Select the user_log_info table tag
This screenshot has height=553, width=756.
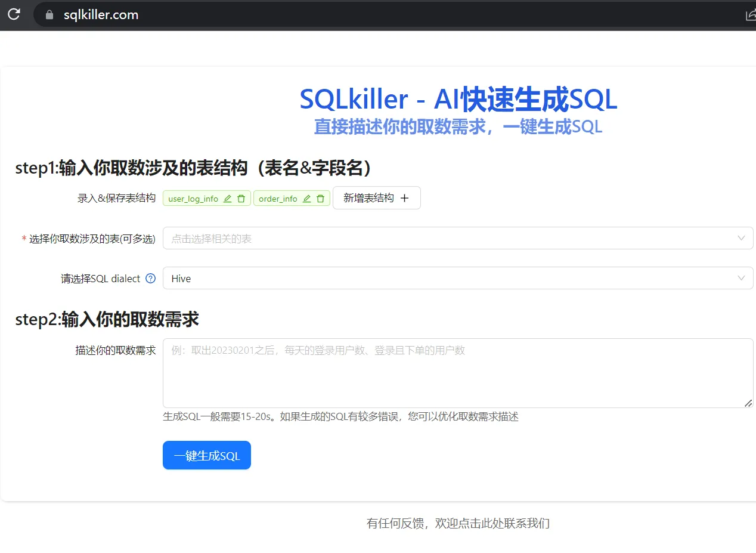point(192,199)
